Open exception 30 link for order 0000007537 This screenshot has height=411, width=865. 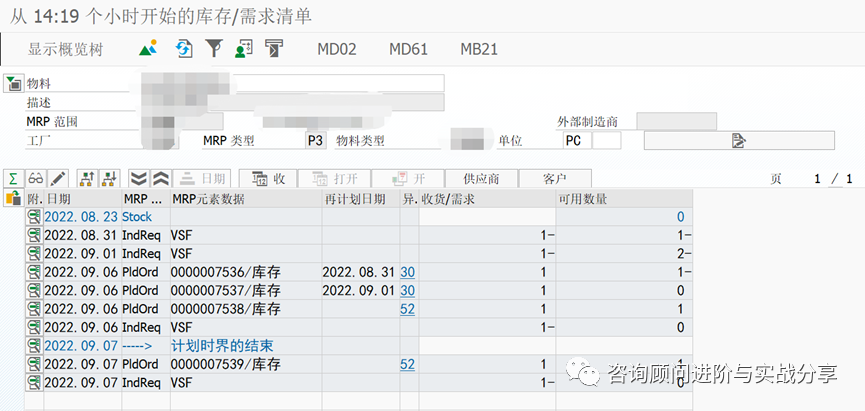[408, 291]
